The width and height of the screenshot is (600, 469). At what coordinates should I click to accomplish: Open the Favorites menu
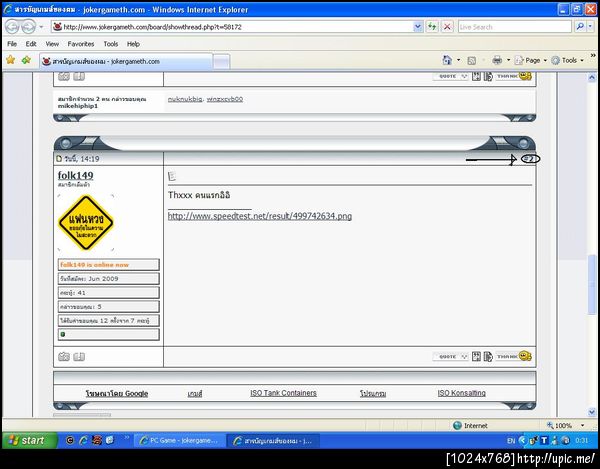click(x=81, y=44)
